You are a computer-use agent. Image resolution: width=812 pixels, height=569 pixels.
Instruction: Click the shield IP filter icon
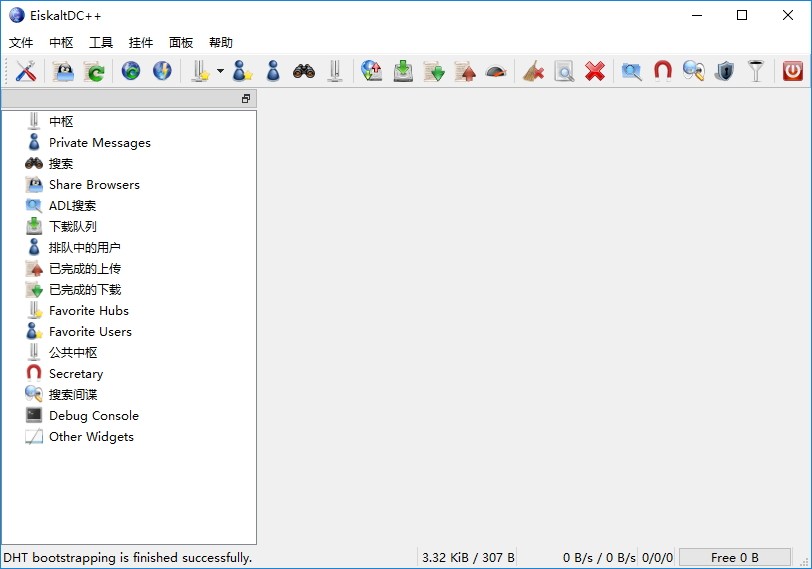[x=725, y=71]
